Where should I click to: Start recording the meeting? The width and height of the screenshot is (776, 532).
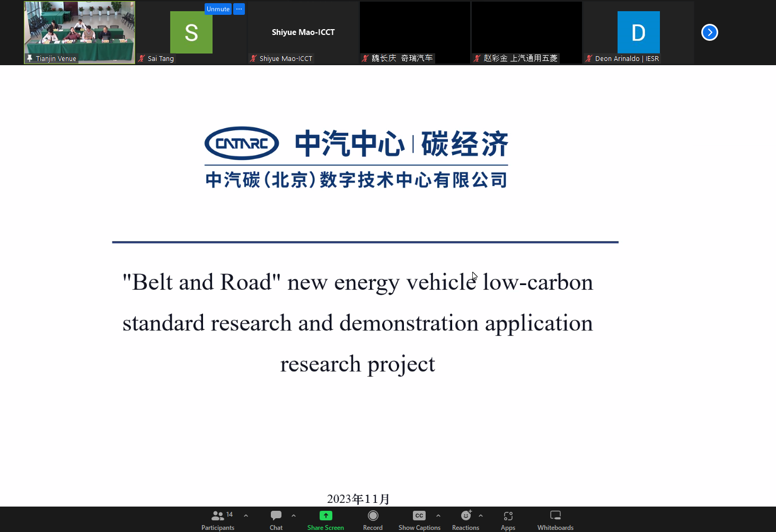coord(373,520)
